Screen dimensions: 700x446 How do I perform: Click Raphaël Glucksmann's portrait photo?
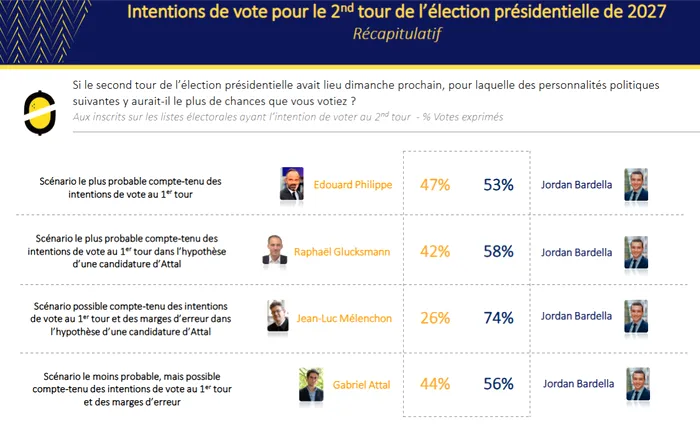[x=275, y=250]
